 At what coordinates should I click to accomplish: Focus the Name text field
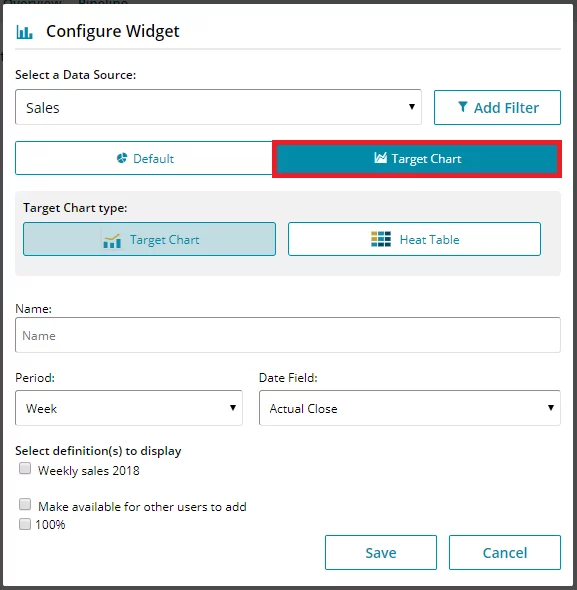click(x=288, y=335)
